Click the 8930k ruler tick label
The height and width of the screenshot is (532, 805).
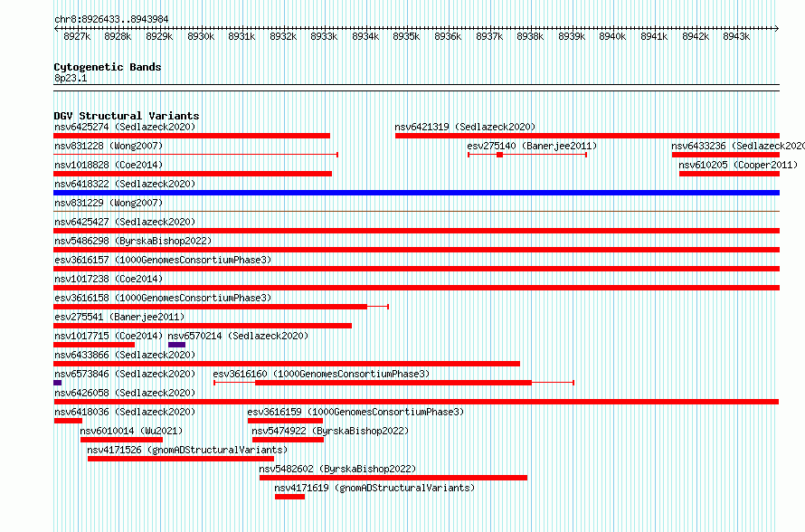201,36
